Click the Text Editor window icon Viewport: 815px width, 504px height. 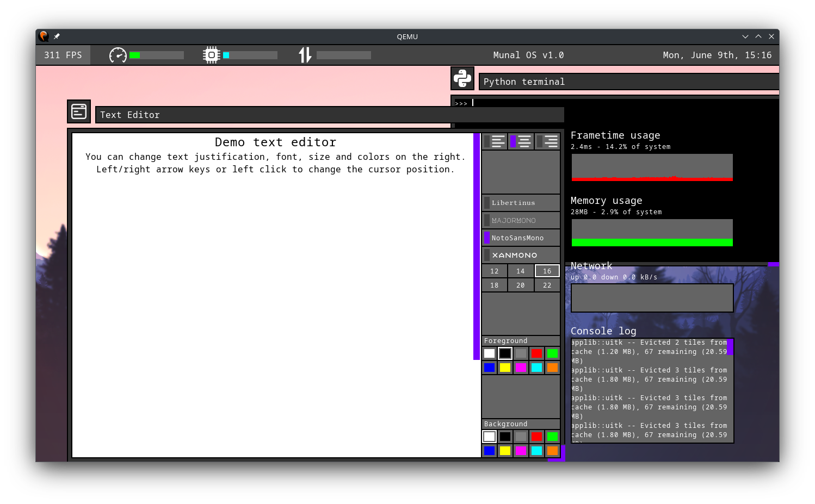(x=79, y=111)
